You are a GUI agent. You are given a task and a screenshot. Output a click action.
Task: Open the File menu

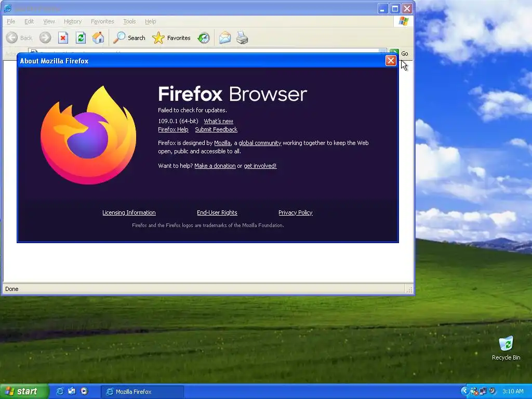[x=11, y=21]
